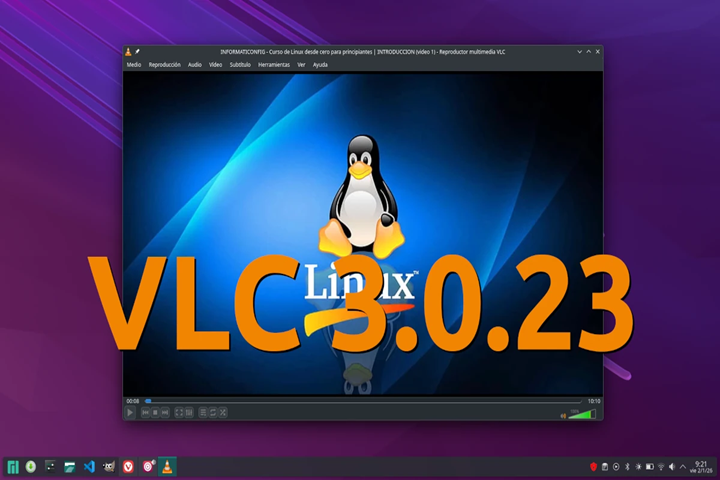
Task: Open system volume control in tray
Action: click(672, 467)
